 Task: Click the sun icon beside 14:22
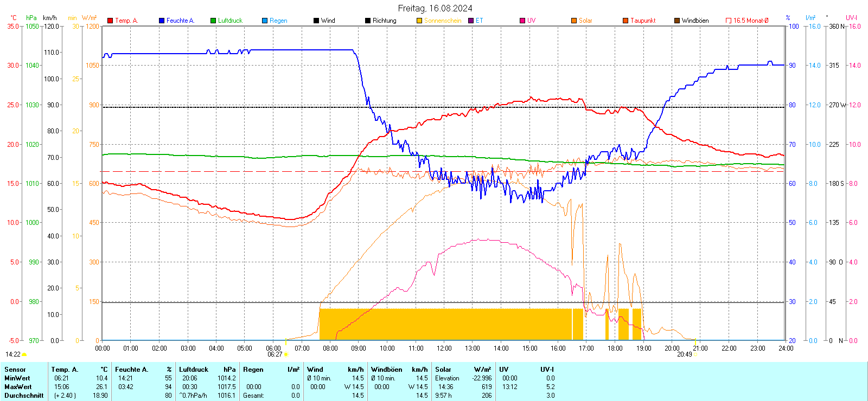click(24, 354)
